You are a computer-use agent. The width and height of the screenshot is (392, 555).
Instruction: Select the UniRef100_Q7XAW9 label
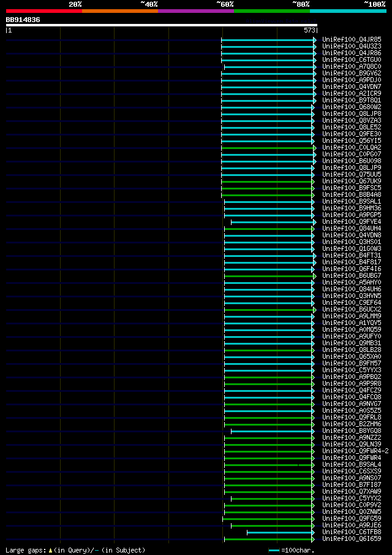pos(352,491)
